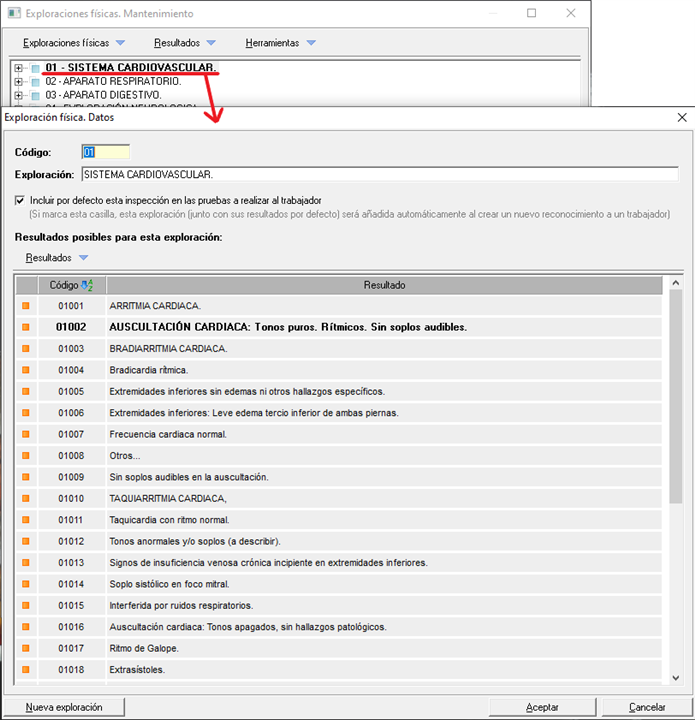The image size is (695, 720).
Task: Open the Resultados dropdown above the results table
Action: click(56, 258)
